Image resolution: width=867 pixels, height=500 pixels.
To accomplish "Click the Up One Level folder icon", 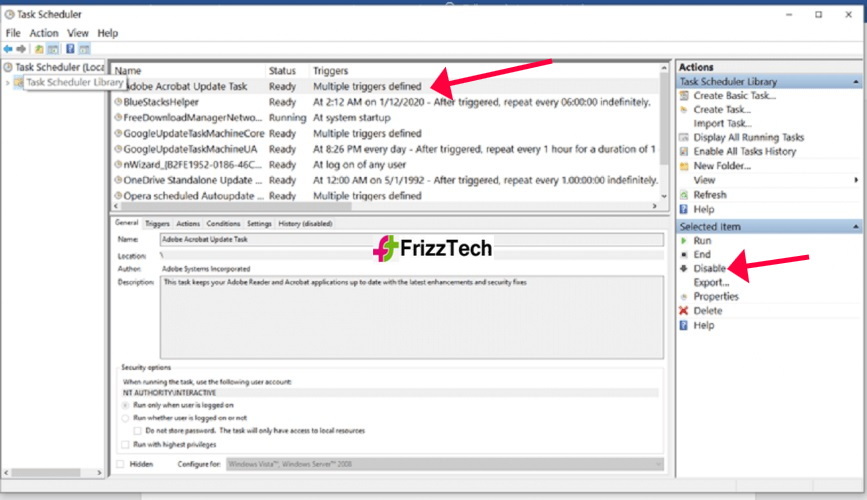I will tap(39, 49).
